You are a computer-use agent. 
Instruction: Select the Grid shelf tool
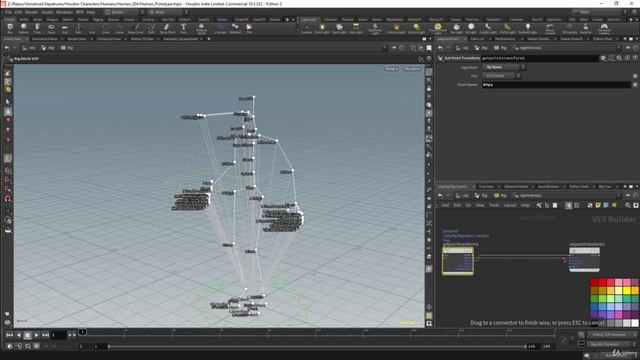64,29
